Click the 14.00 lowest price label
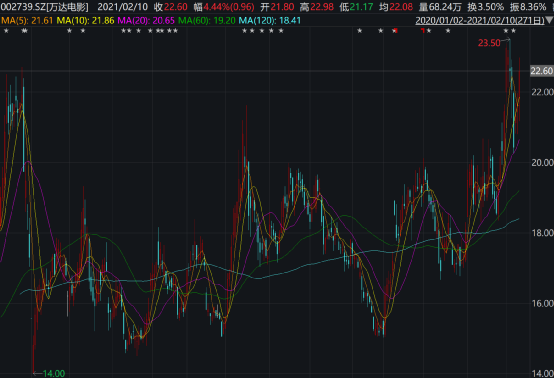The width and height of the screenshot is (554, 378). click(54, 373)
